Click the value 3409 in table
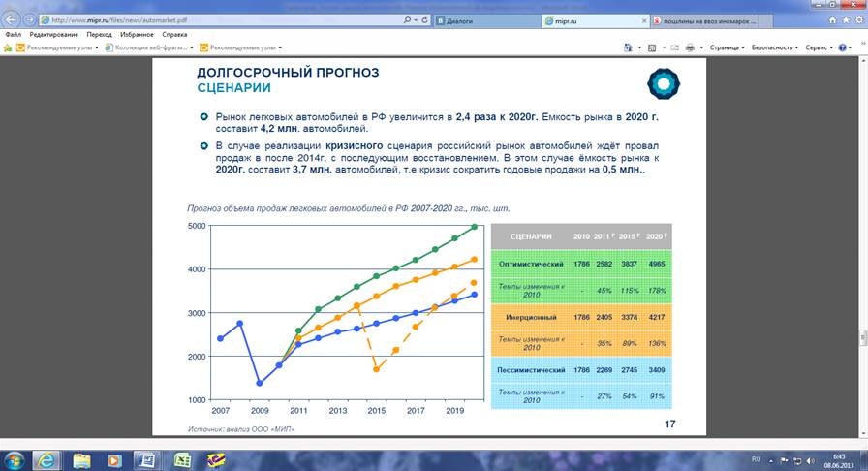 657,369
